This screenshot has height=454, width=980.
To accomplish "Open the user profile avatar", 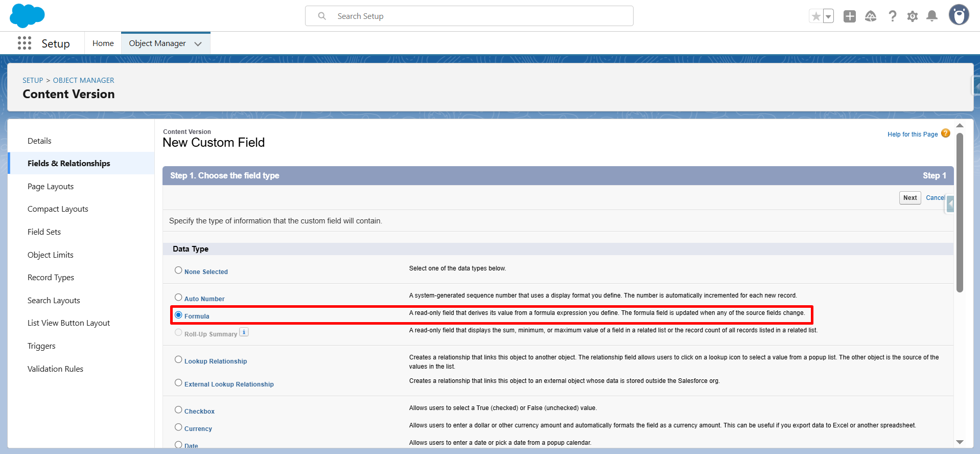I will coord(959,15).
